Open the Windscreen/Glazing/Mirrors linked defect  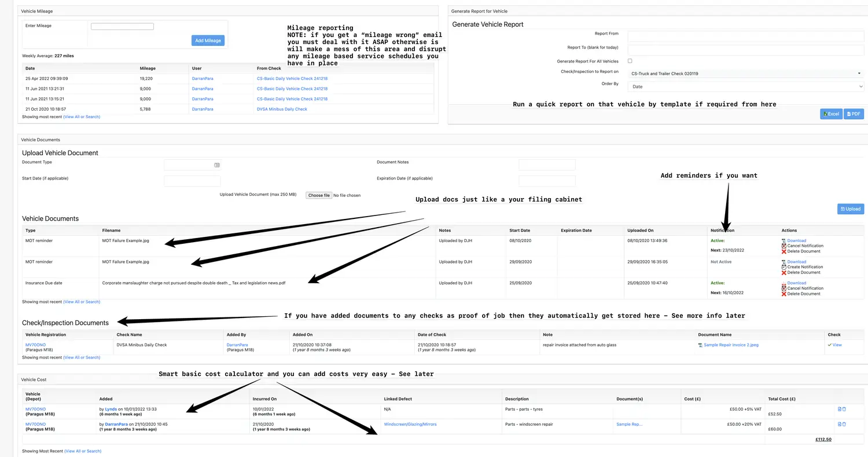pyautogui.click(x=410, y=425)
